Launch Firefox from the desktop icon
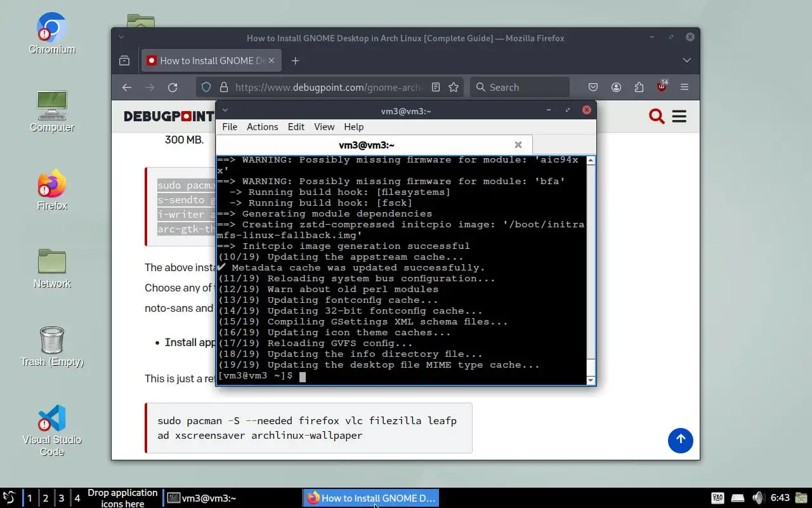Viewport: 812px width, 508px height. tap(51, 190)
